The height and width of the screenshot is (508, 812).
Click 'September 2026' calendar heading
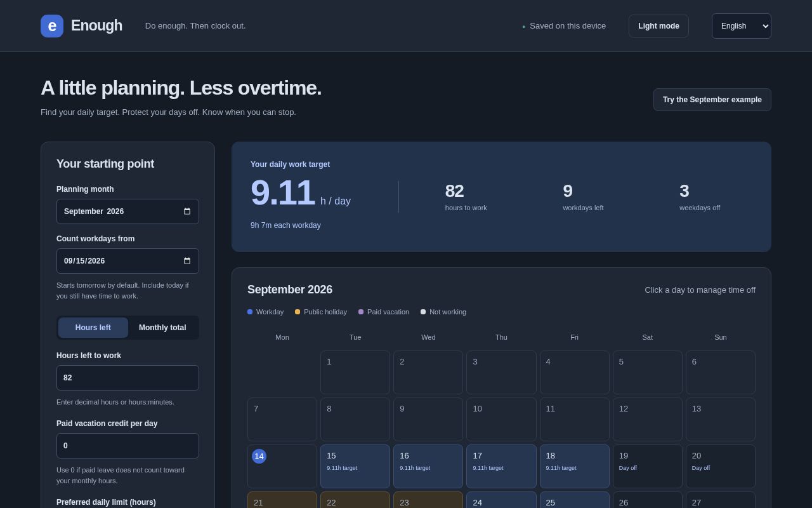tap(290, 290)
